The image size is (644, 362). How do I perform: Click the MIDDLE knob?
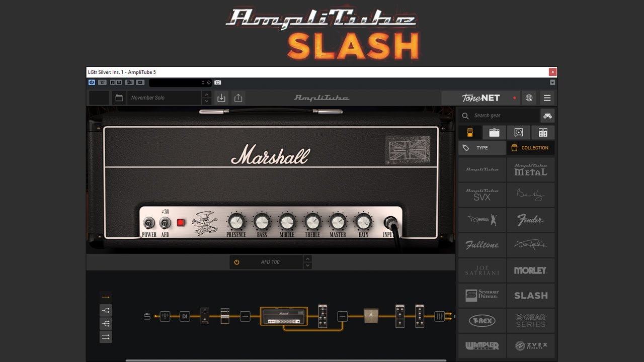point(287,221)
